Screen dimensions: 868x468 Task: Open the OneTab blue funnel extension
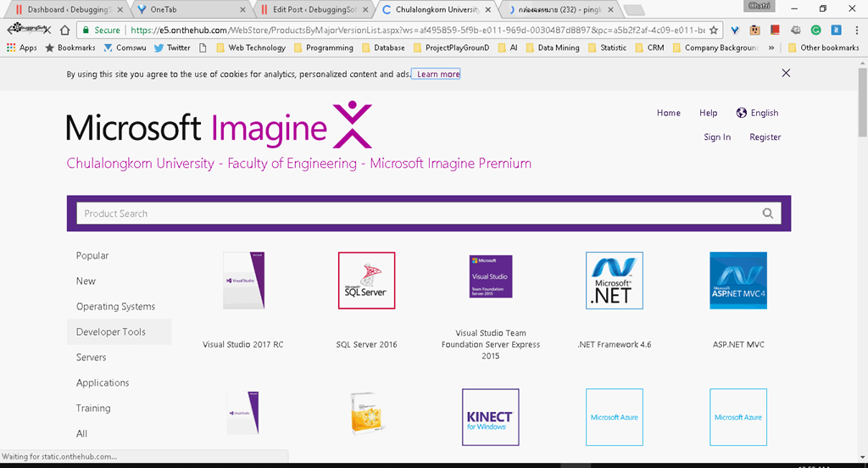click(735, 30)
